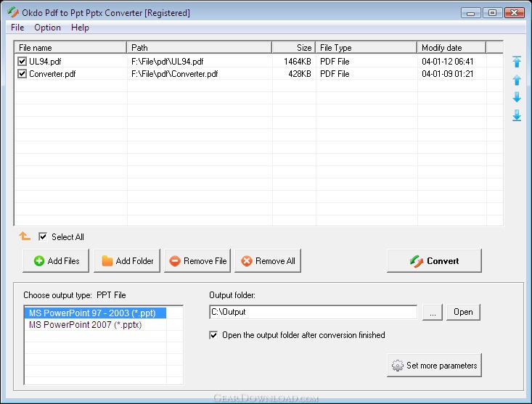Screen dimensions: 532x404
Task: Click the move-to-bottom arrow icon
Action: [x=517, y=115]
